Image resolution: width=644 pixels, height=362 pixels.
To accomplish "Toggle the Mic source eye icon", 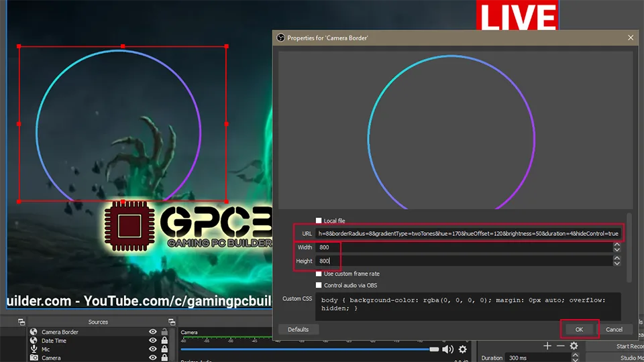I will tap(153, 349).
